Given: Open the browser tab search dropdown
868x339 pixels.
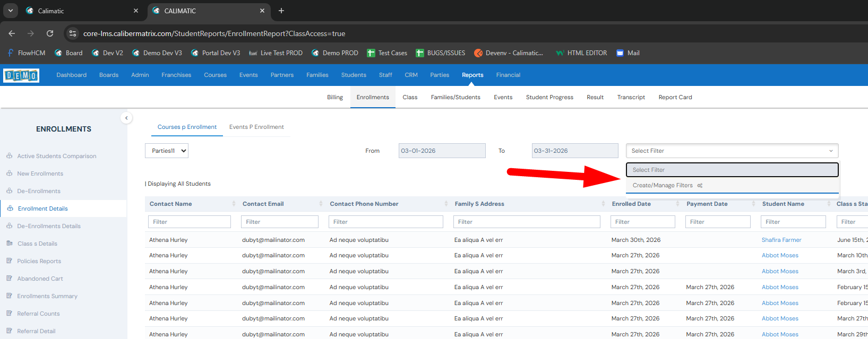Looking at the screenshot, I should click(x=10, y=11).
